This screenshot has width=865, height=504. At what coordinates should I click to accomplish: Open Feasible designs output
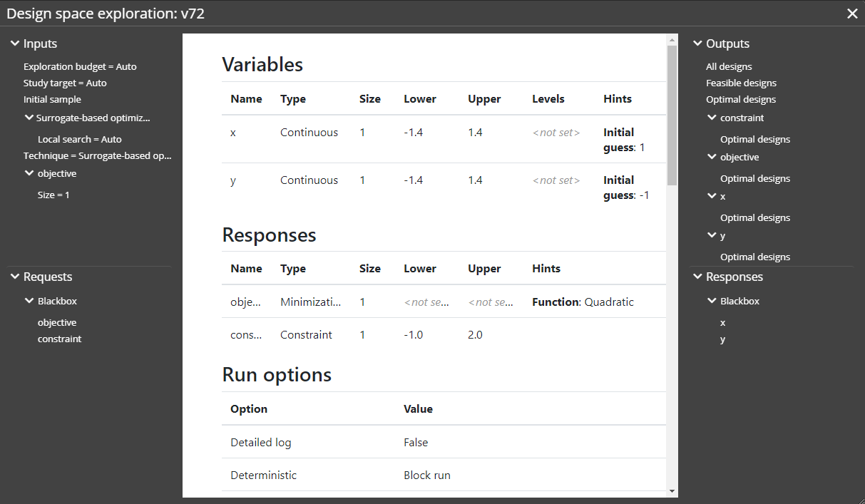coord(741,83)
